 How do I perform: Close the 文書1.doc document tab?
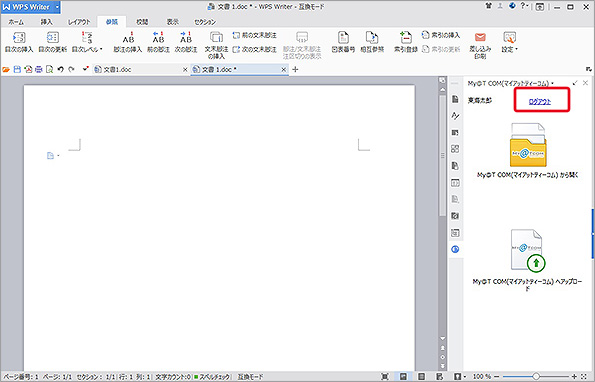point(185,69)
